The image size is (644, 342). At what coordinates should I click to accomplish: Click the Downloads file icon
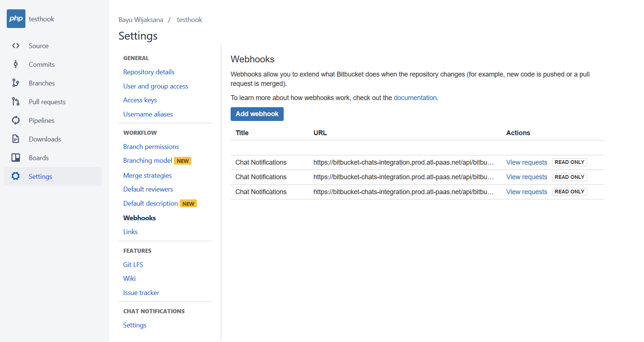[x=16, y=139]
